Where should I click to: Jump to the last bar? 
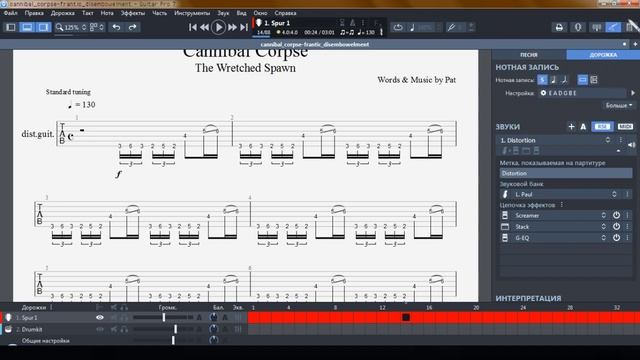[x=244, y=27]
